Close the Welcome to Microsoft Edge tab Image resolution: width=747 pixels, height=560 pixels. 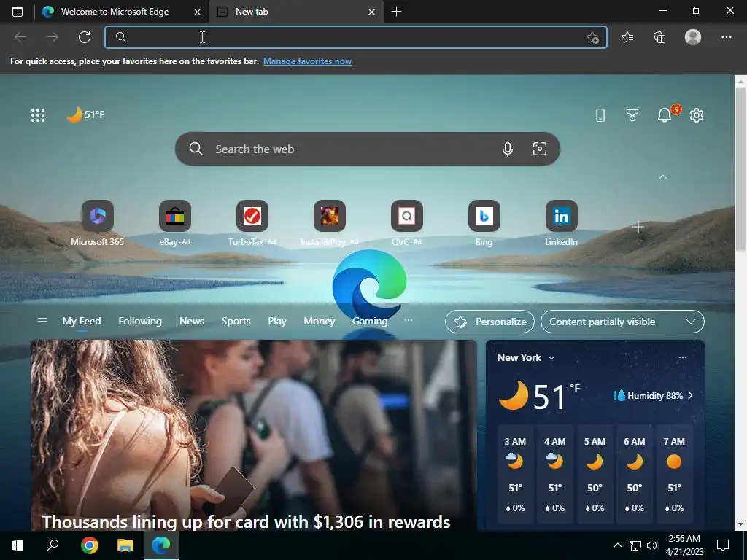click(197, 12)
